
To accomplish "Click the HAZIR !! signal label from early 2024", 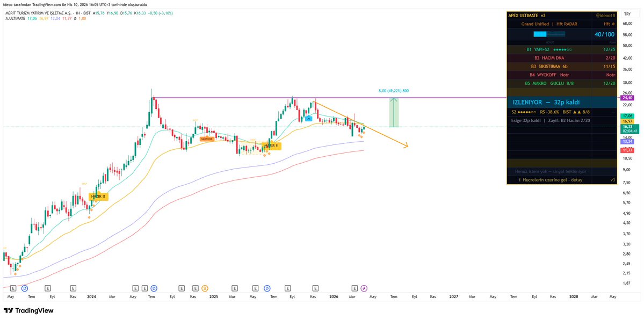I will coord(99,197).
